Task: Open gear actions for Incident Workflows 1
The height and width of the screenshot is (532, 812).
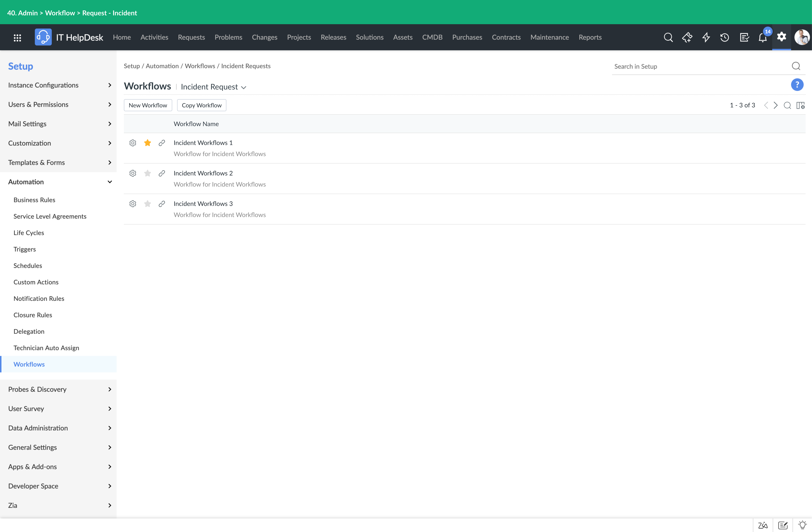Action: click(133, 143)
